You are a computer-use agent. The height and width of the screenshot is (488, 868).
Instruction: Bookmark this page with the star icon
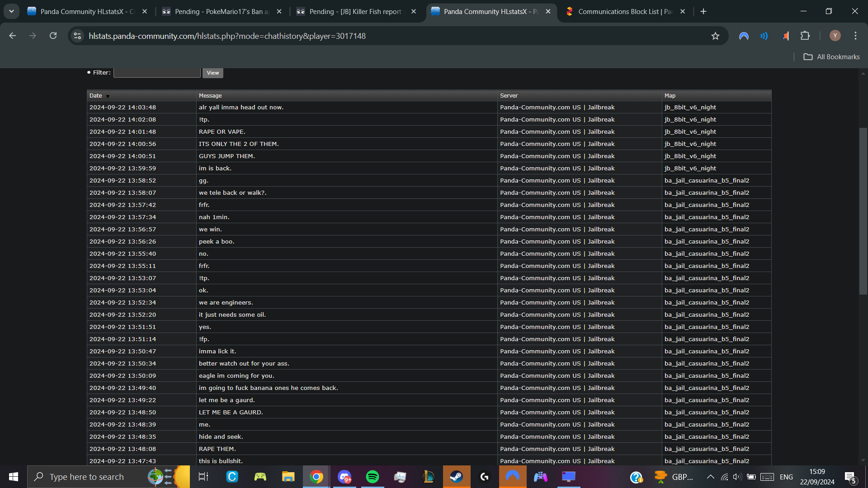[x=715, y=36]
